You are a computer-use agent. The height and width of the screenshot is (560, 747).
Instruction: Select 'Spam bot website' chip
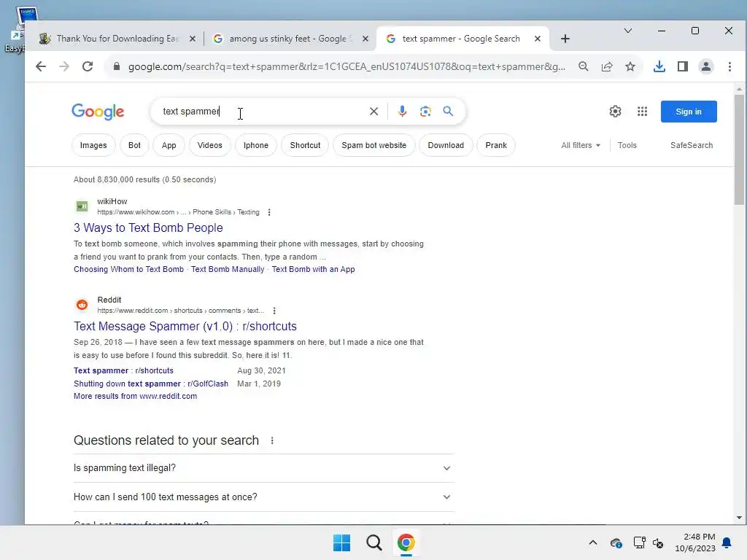[374, 145]
